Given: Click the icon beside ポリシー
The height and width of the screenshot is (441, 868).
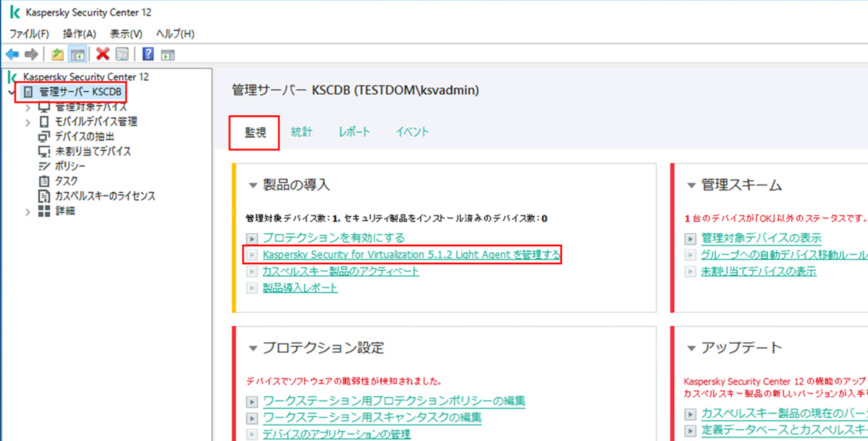Looking at the screenshot, I should click(x=44, y=167).
